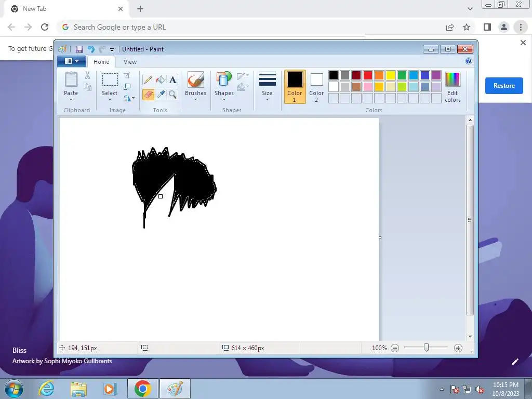Click the Shapes gallery icon

224,79
